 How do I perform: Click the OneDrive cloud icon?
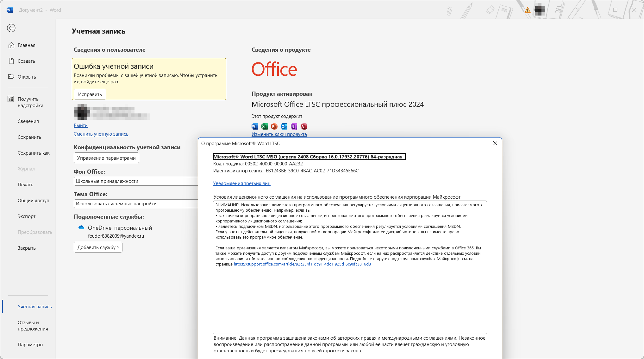[x=81, y=228]
